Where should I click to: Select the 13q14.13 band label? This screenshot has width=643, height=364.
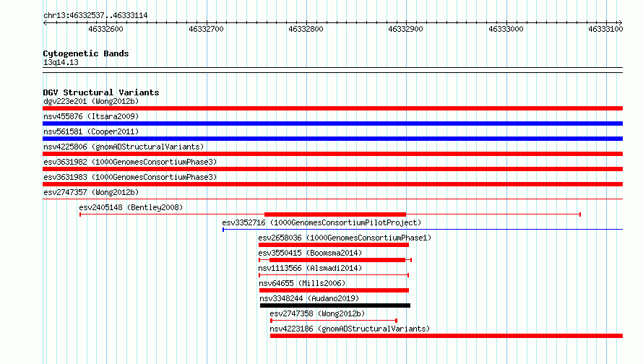[x=61, y=62]
